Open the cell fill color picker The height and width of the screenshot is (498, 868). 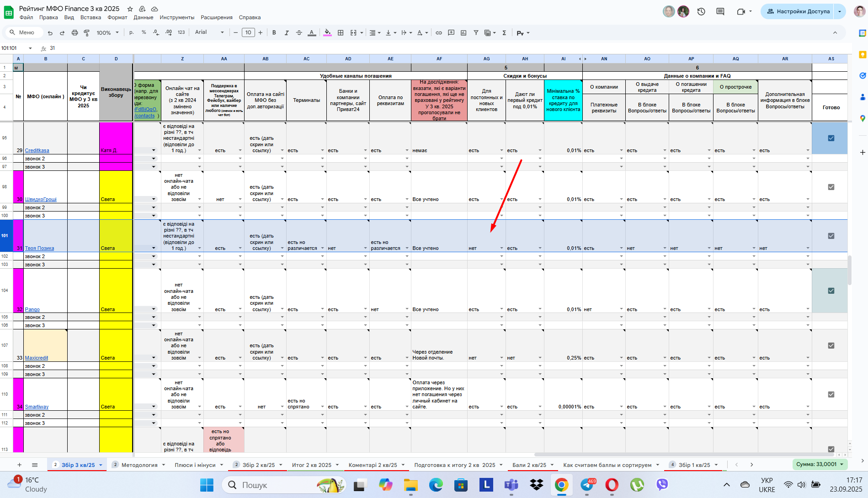[328, 33]
